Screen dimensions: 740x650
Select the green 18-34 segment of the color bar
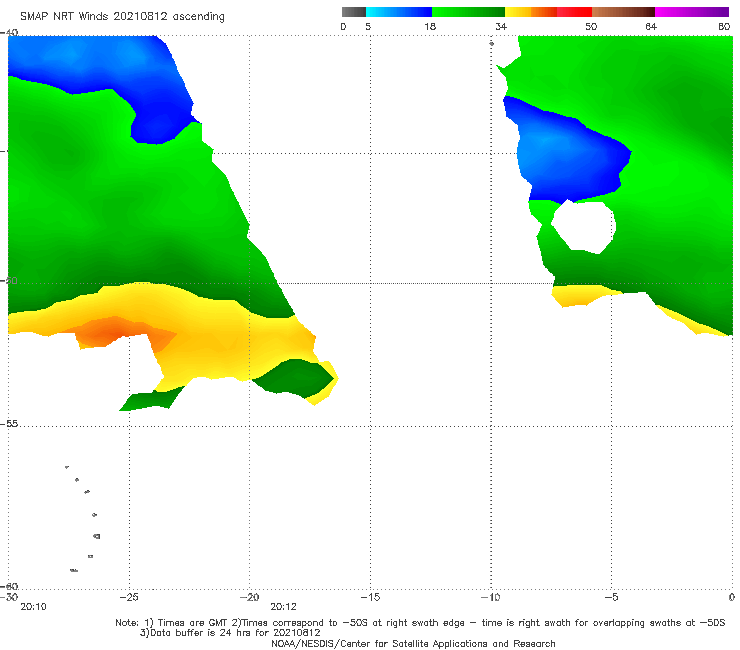468,12
